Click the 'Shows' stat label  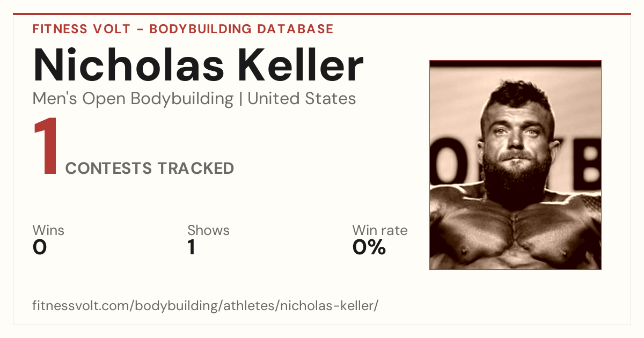click(x=208, y=230)
